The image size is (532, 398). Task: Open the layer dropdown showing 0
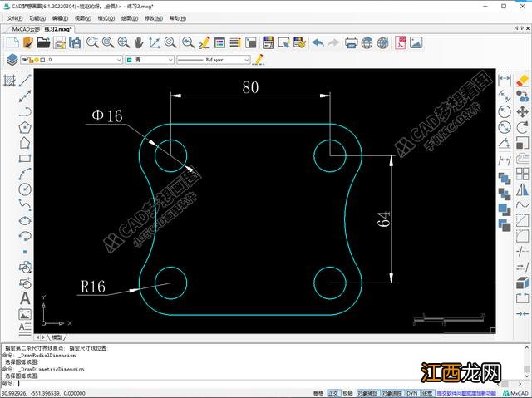[x=83, y=60]
